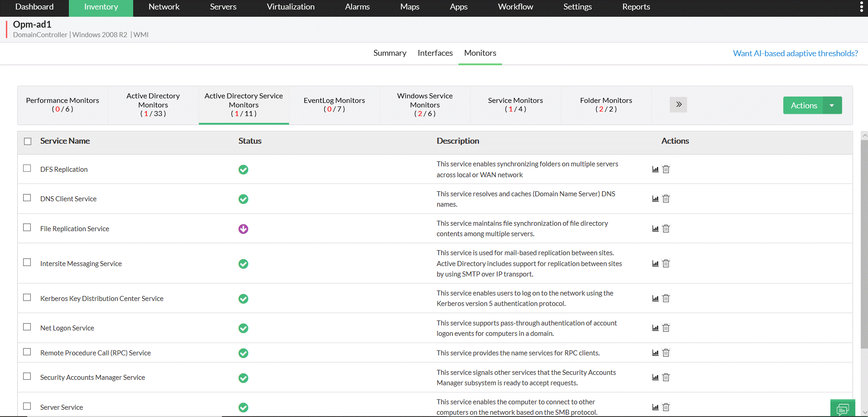The image size is (868, 417).
Task: Expand the Actions dropdown arrow
Action: (x=832, y=106)
